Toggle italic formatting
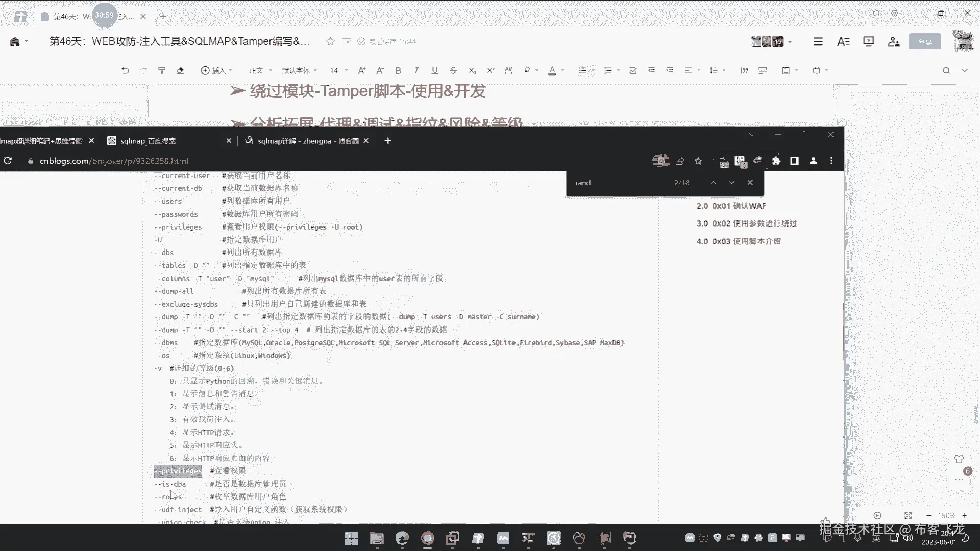Viewport: 980px width, 551px height. pos(416,70)
